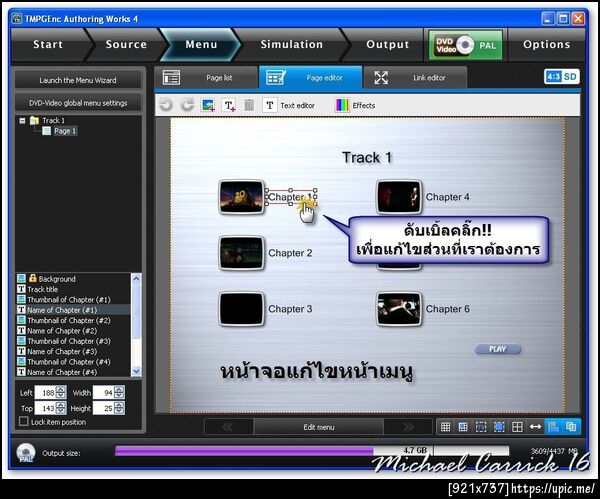Click the first grid display icon in bottom toolbar
Viewport: 600px width, 499px height.
click(445, 427)
